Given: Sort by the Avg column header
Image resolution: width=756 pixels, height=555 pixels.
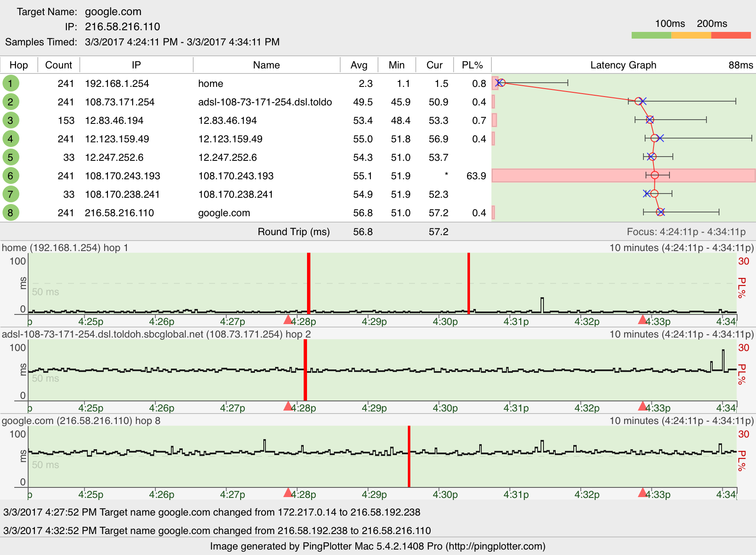Looking at the screenshot, I should pos(359,65).
